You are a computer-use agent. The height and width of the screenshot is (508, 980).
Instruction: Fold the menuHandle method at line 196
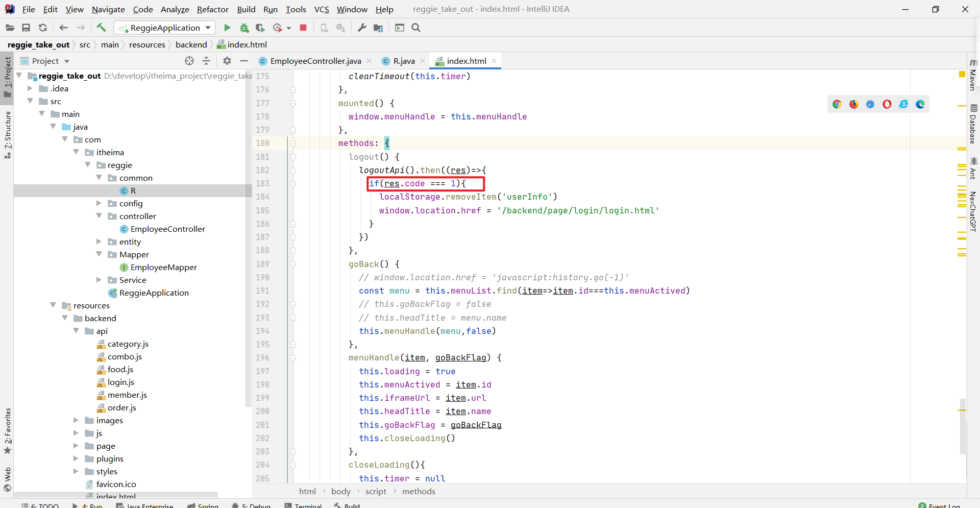pos(293,358)
